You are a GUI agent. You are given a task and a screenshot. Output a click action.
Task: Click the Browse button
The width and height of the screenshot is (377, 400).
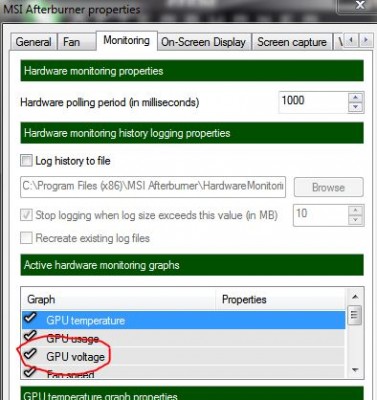(328, 187)
